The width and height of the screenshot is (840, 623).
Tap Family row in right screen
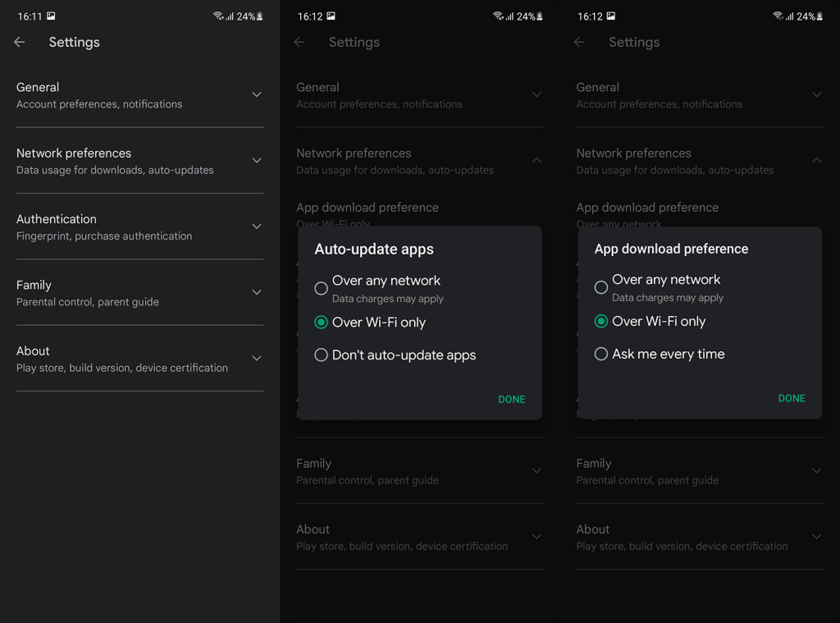tap(701, 472)
